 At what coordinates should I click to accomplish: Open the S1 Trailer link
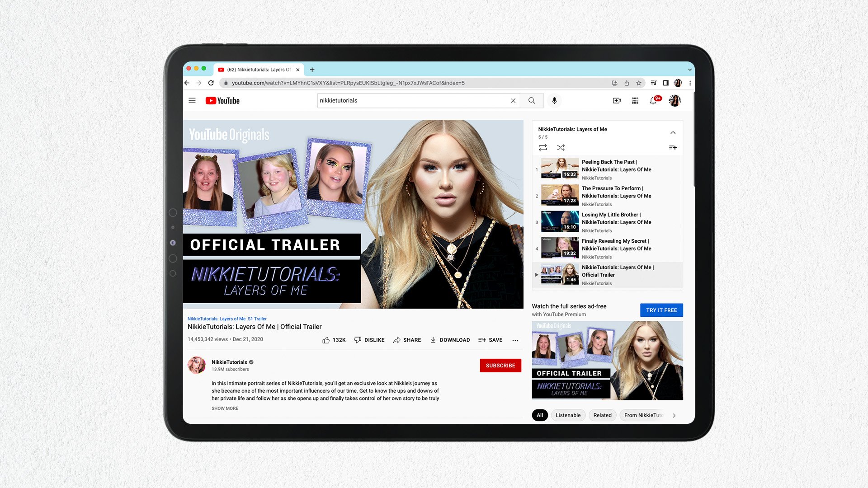pyautogui.click(x=257, y=319)
